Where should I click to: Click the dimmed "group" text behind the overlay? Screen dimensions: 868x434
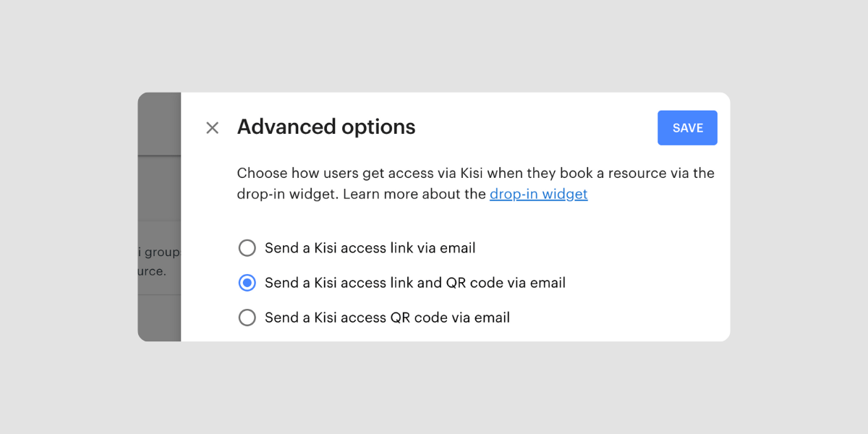coord(162,252)
